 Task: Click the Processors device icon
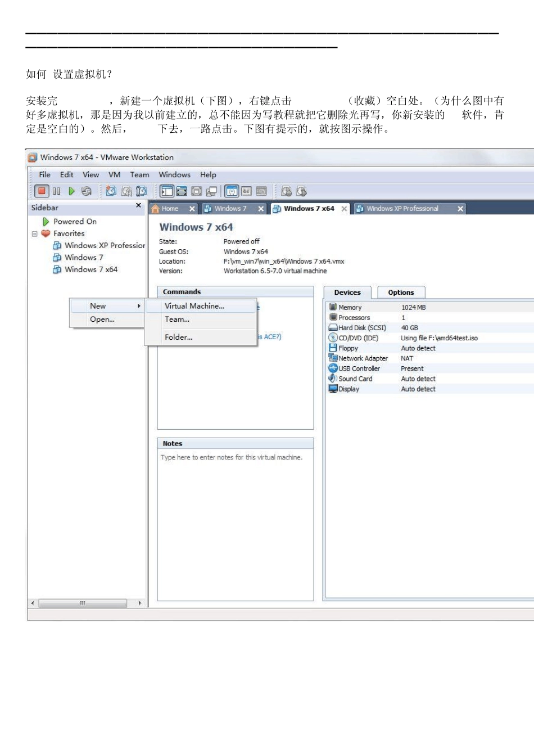point(333,317)
